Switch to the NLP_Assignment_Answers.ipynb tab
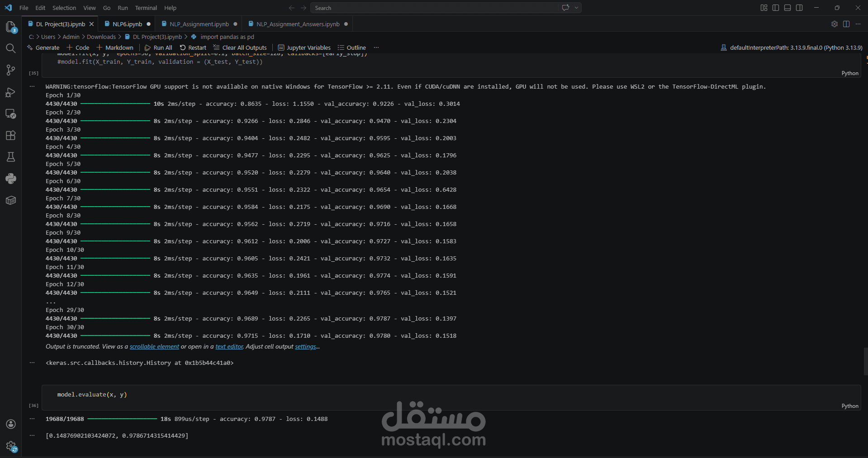 pos(298,24)
